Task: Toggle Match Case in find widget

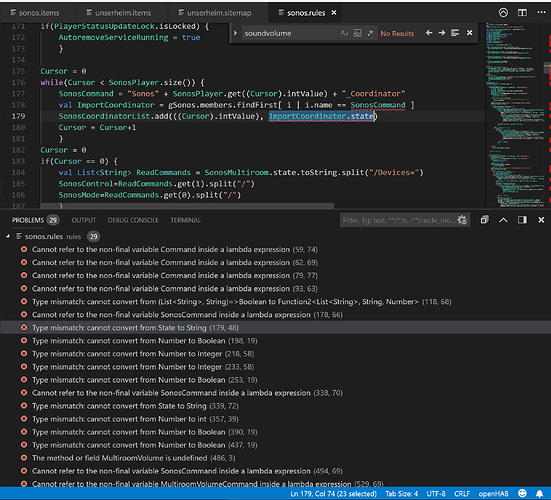Action: click(344, 33)
